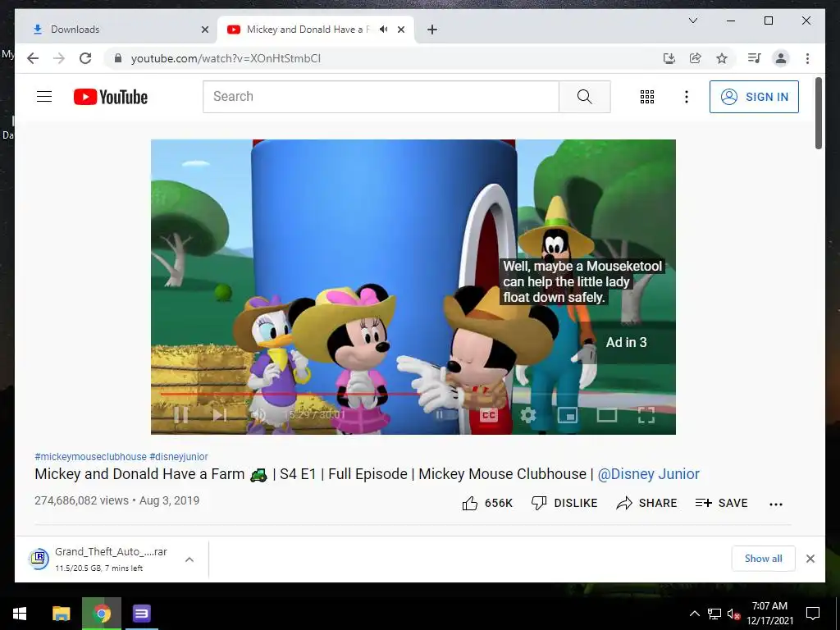
Task: Open the #mickeymouseclubhouse hashtag link
Action: point(90,456)
